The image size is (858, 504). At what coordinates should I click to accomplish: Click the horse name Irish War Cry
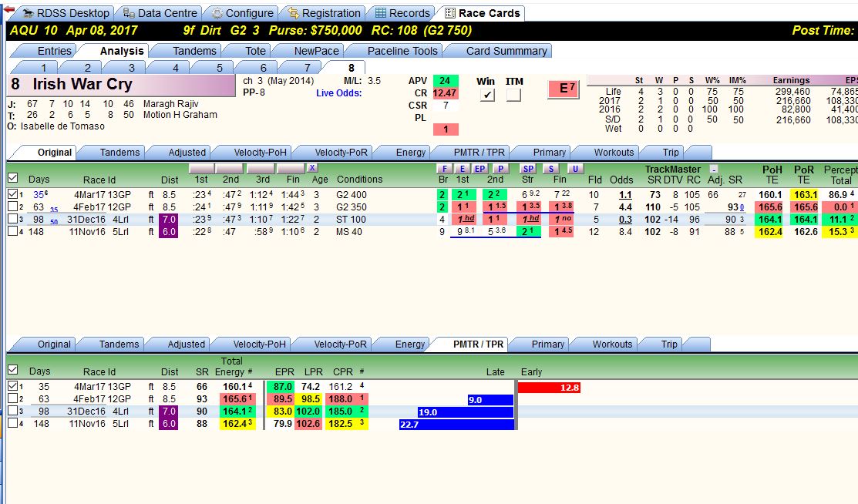pyautogui.click(x=82, y=84)
